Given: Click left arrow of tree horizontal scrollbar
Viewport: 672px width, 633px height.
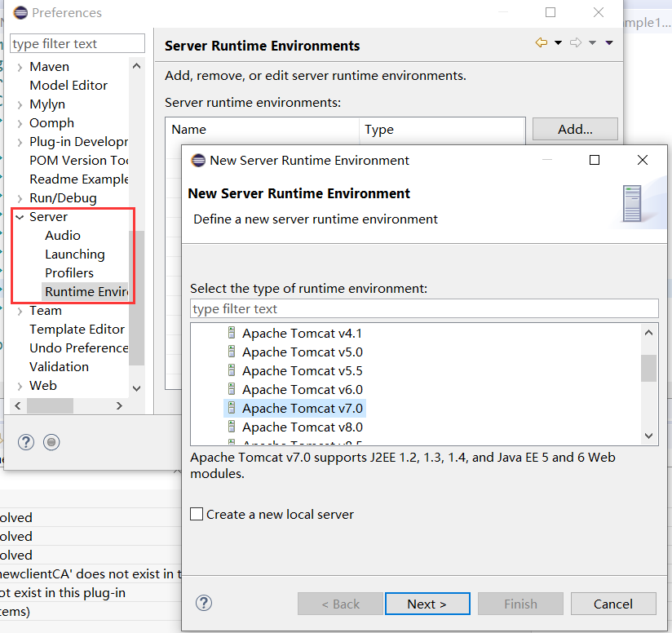Looking at the screenshot, I should (x=18, y=405).
